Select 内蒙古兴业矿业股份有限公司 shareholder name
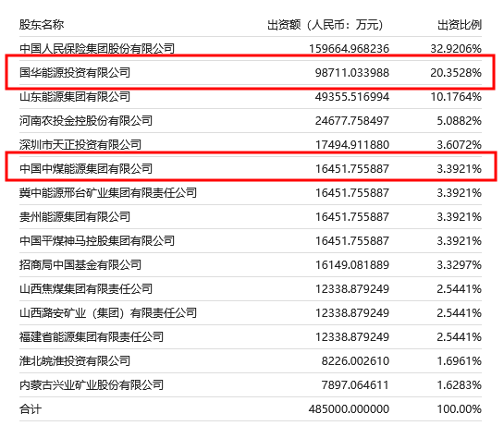 tap(92, 385)
